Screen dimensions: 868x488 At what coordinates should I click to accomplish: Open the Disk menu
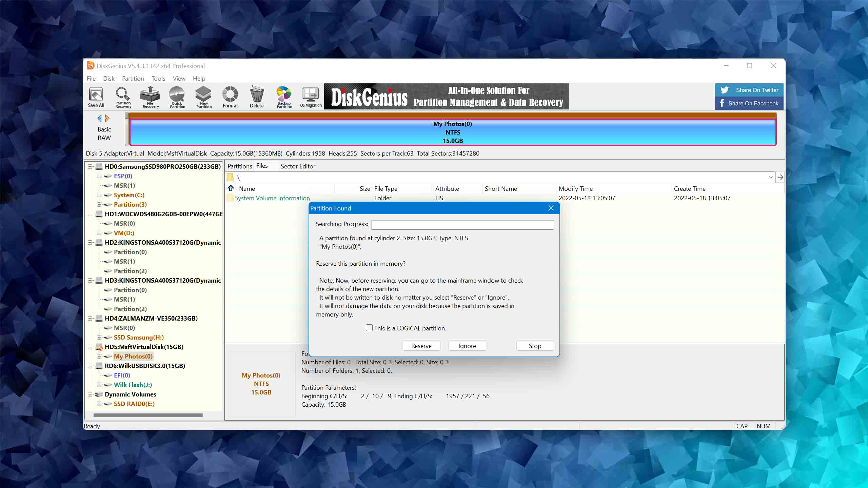109,79
